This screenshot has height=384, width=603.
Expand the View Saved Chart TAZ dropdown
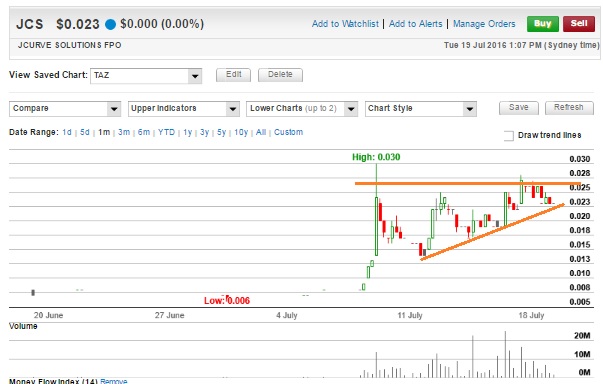146,76
